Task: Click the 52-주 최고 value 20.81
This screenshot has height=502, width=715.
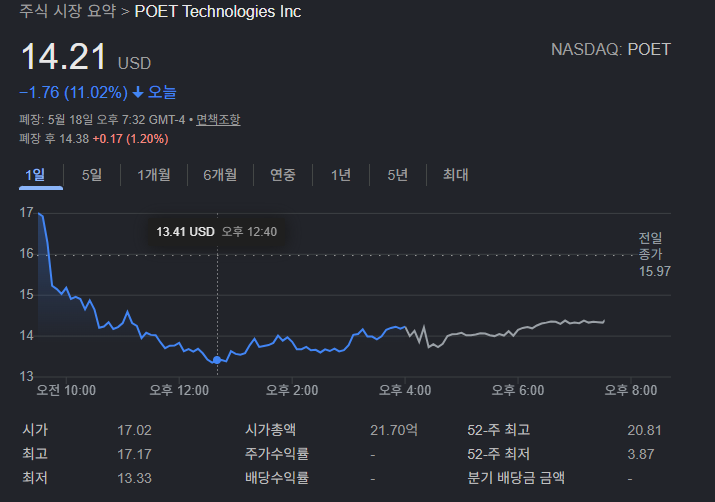Action: (644, 430)
